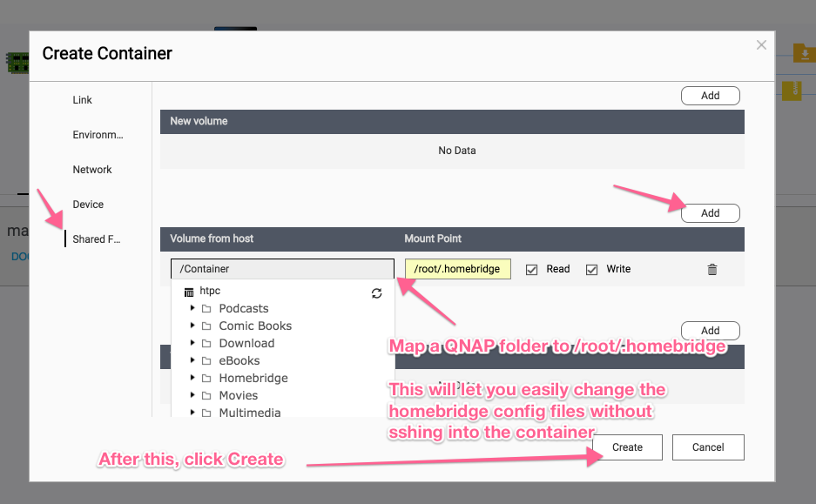Expand the eBooks folder
Viewport: 816px width, 504px height.
pyautogui.click(x=192, y=360)
